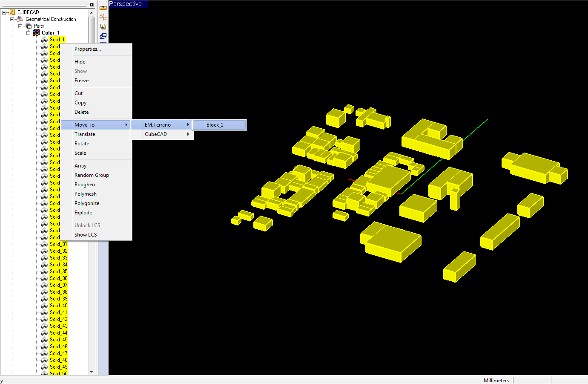Image resolution: width=588 pixels, height=384 pixels.
Task: Click the scroll down arrow of the tree
Action: coord(92,372)
